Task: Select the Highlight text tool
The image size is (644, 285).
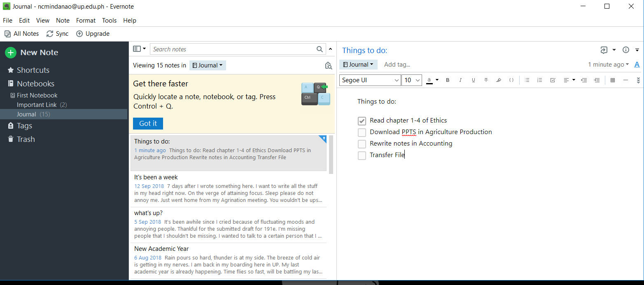Action: click(x=499, y=80)
